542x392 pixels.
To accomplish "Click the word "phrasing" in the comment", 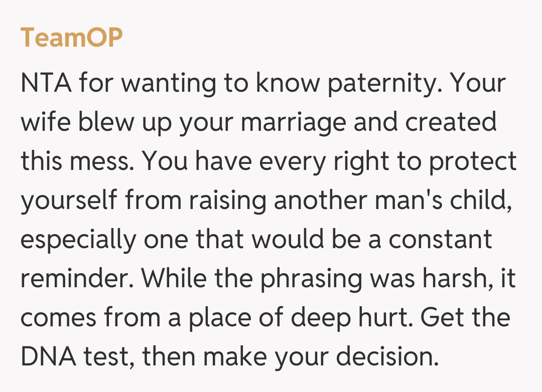I will 311,279.
